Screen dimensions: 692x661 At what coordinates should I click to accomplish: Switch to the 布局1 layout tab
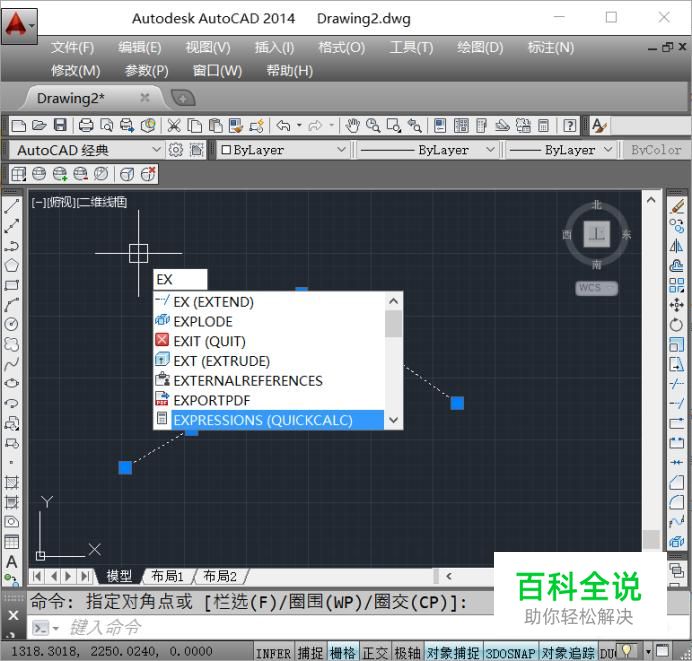coord(167,576)
